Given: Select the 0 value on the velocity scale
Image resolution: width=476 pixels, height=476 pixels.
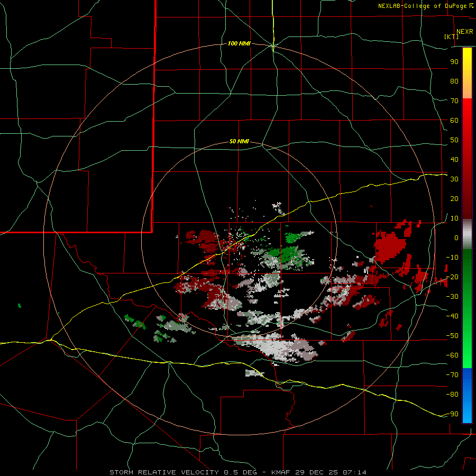Looking at the screenshot, I should tap(456, 237).
